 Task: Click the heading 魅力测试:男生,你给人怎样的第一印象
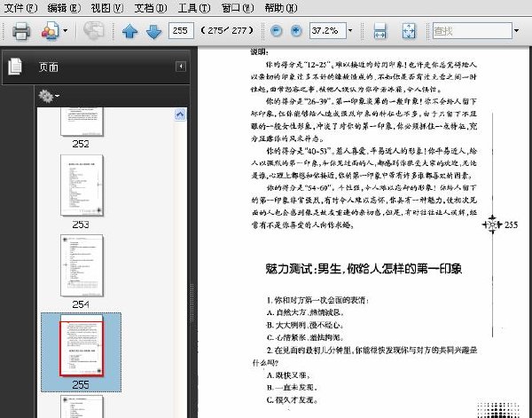(x=364, y=269)
